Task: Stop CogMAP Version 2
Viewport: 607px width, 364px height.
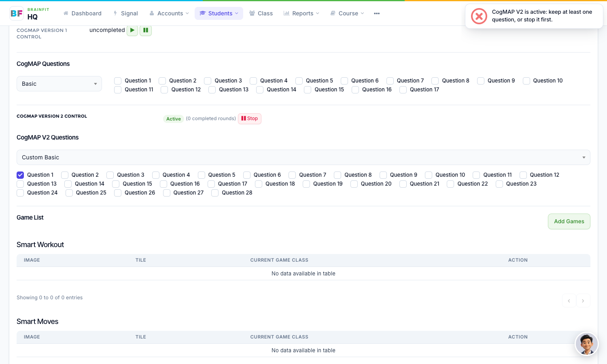Action: pos(250,119)
